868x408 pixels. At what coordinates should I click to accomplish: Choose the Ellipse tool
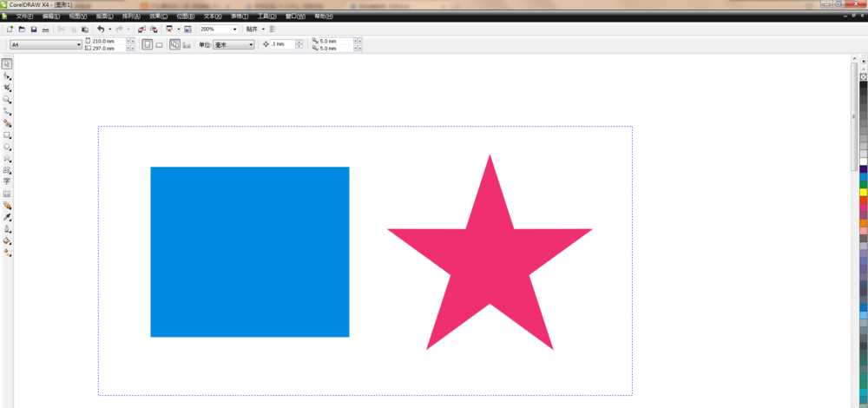pyautogui.click(x=7, y=147)
